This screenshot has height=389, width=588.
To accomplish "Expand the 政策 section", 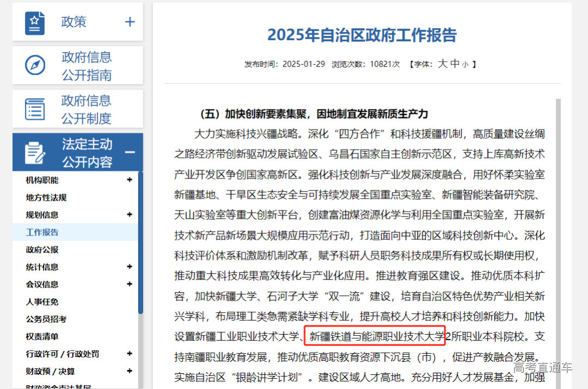I will (130, 21).
